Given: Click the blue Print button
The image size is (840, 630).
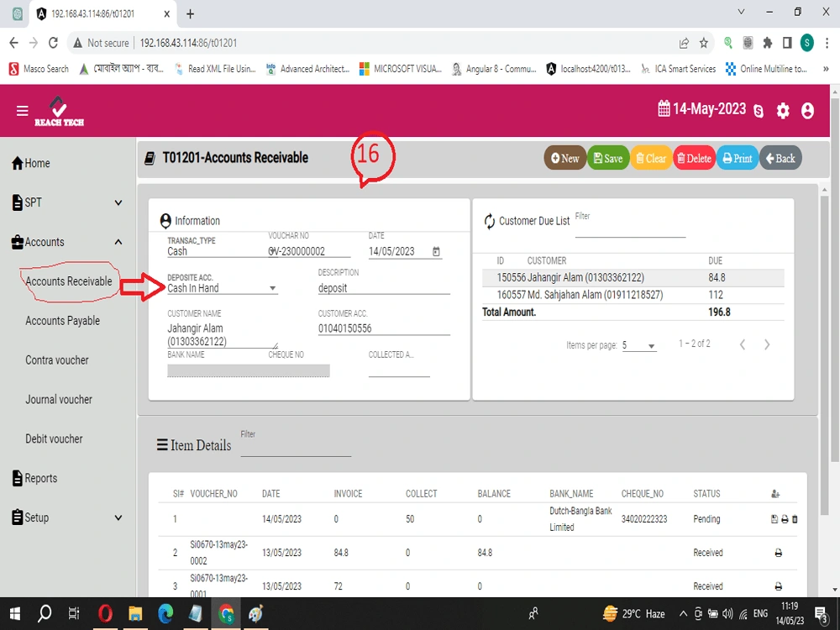Looking at the screenshot, I should point(738,158).
